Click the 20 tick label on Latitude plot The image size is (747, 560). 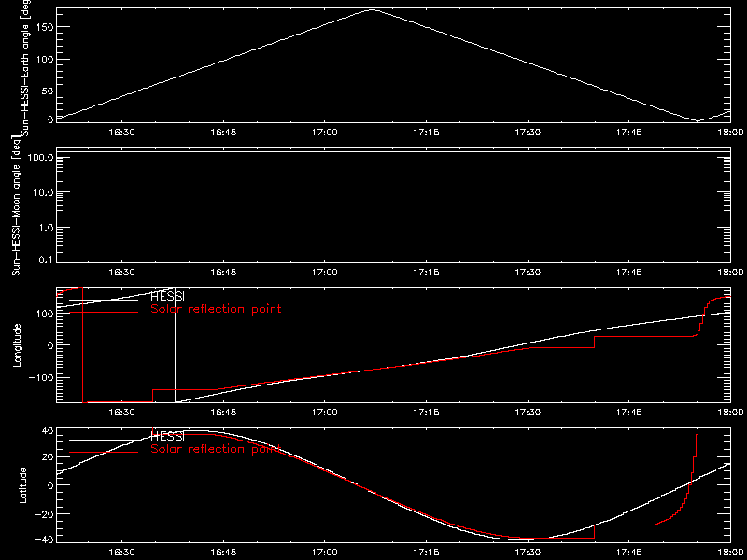click(46, 457)
